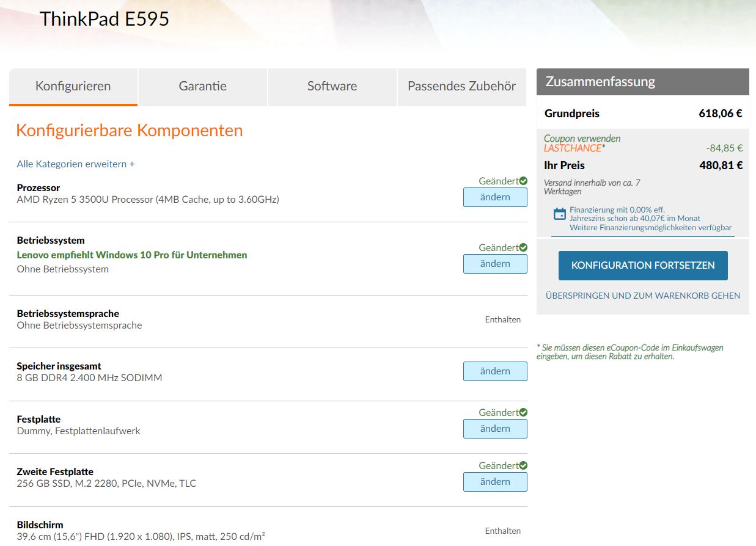
Task: Click Enthalten label for Betriebssystemsprache
Action: click(x=503, y=319)
